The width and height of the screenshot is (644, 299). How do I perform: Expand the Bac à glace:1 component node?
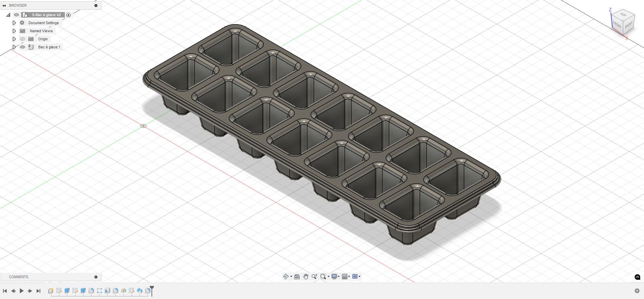(14, 47)
